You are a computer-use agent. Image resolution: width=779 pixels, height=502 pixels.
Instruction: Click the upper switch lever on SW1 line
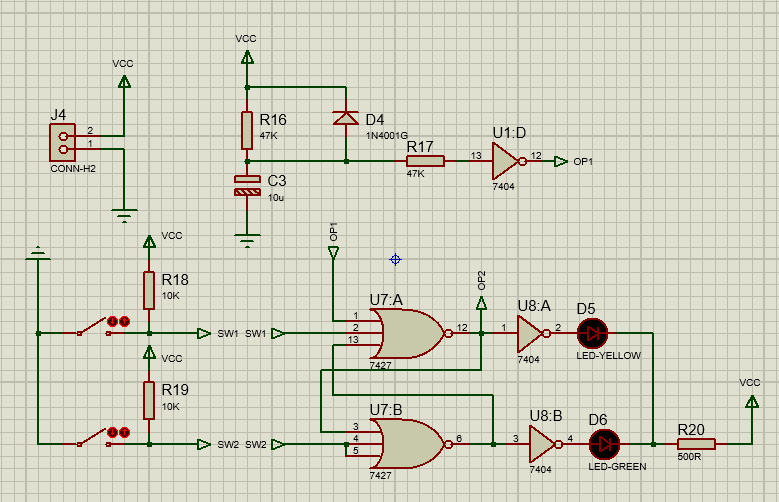click(92, 326)
